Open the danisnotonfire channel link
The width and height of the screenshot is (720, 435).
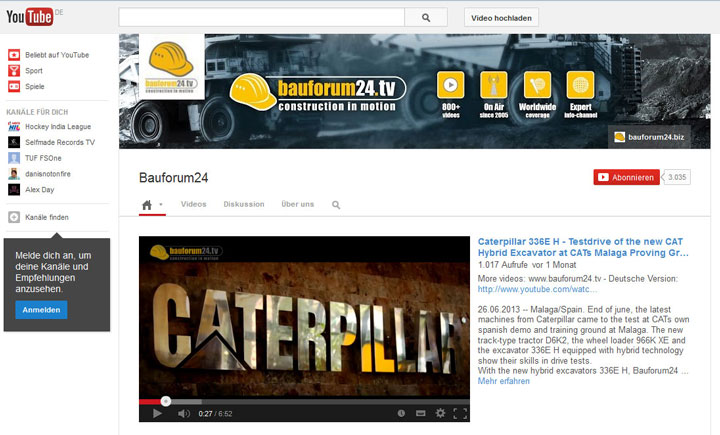48,174
